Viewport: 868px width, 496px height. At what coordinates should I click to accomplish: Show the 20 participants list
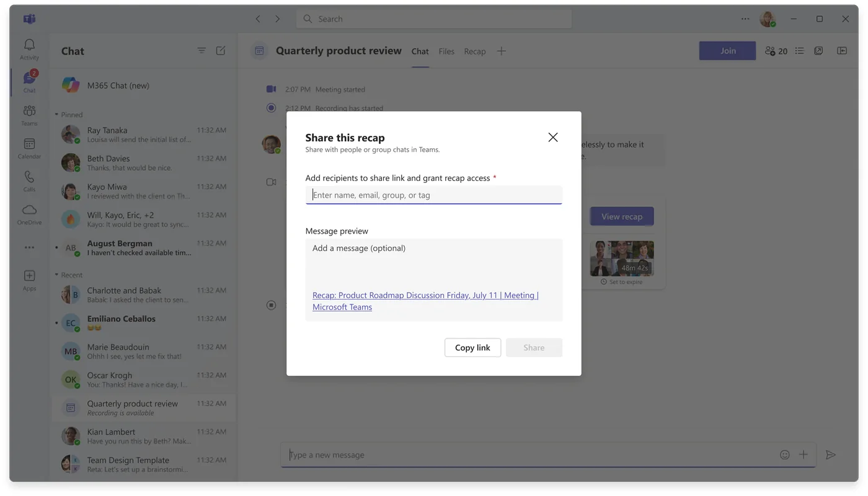(776, 51)
